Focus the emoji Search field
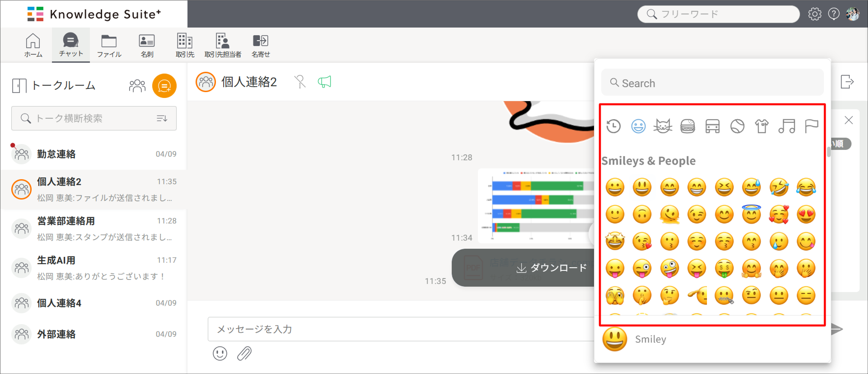The image size is (868, 374). tap(712, 83)
